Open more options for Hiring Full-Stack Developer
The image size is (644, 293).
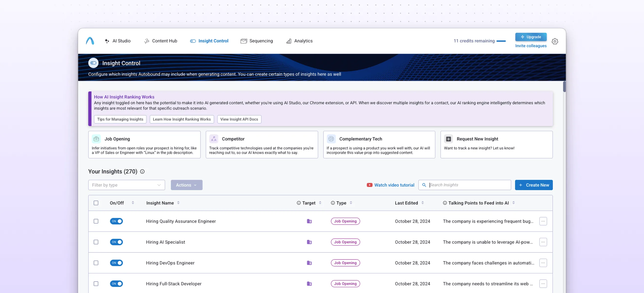tap(543, 283)
